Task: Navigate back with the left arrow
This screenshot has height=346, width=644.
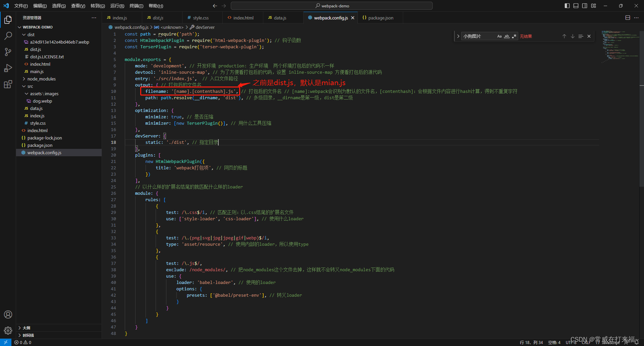Action: pyautogui.click(x=215, y=6)
